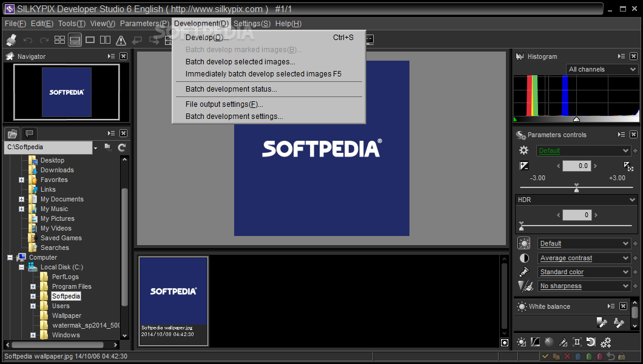The image size is (643, 364).
Task: Open the Histogram panel options menu
Action: click(x=622, y=56)
